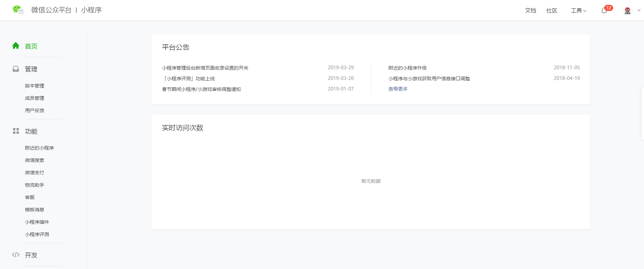Click the date 2019-03-26

[x=341, y=78]
